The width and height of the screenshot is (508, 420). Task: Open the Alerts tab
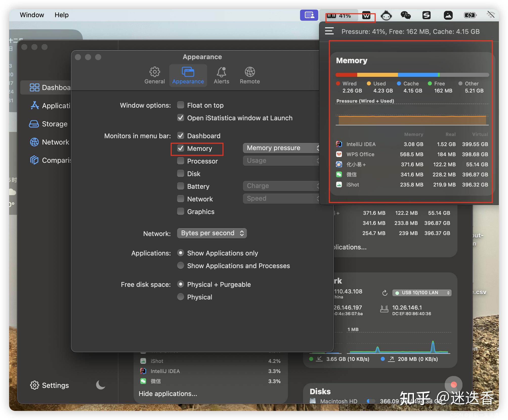coord(221,75)
